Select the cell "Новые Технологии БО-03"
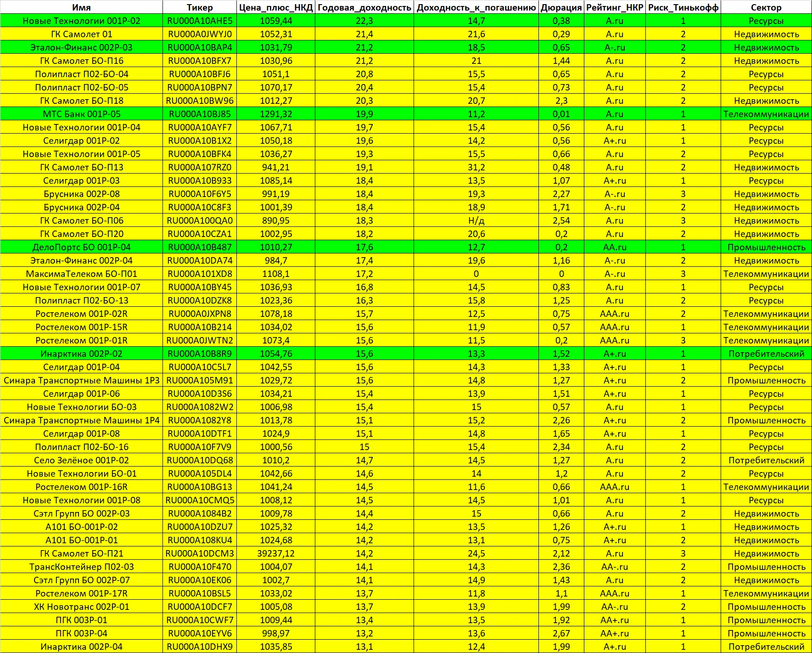812x653 pixels. (81, 407)
